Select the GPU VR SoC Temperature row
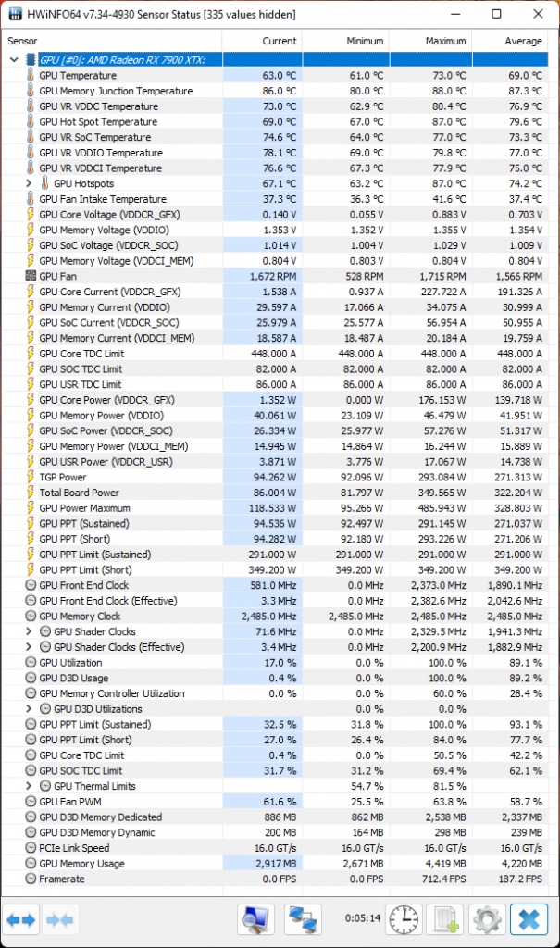 [275, 137]
